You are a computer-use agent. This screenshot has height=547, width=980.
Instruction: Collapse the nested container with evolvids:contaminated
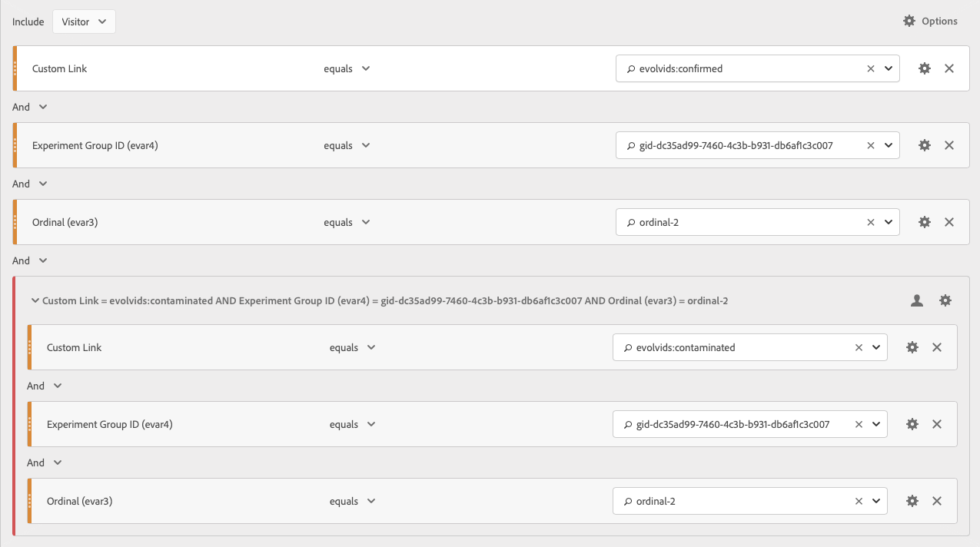pyautogui.click(x=35, y=300)
